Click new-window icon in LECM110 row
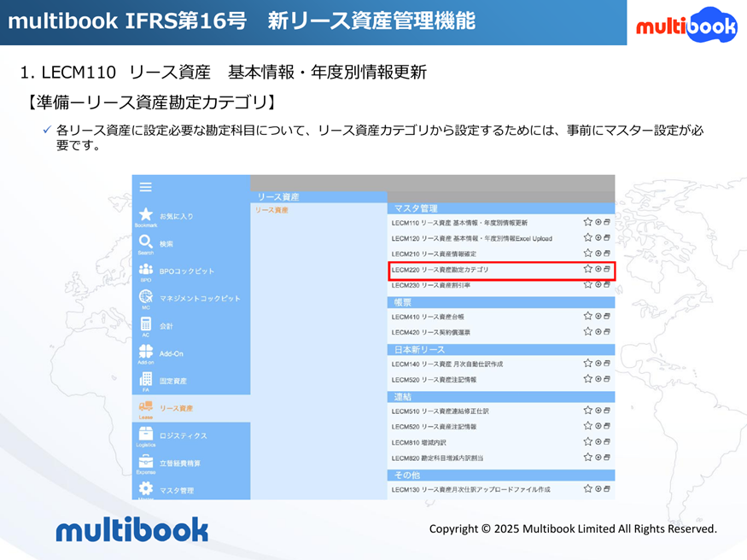Screen dimensions: 747x560 (607, 222)
